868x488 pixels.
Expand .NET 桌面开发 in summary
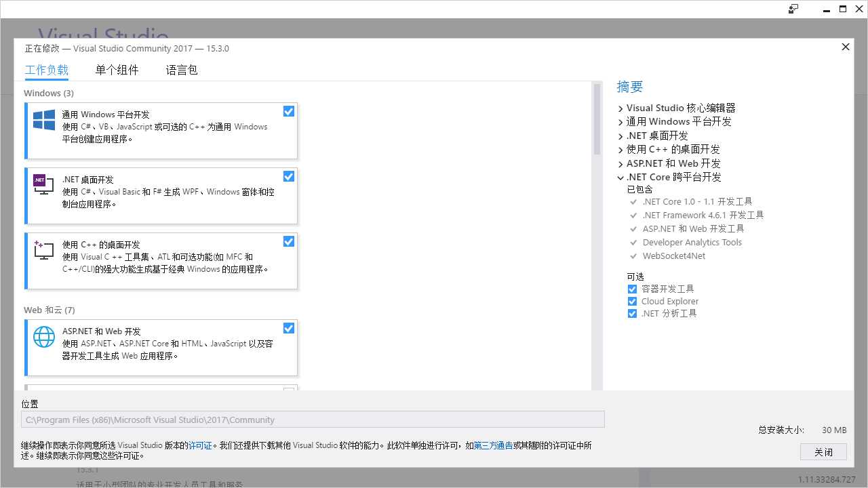point(620,136)
